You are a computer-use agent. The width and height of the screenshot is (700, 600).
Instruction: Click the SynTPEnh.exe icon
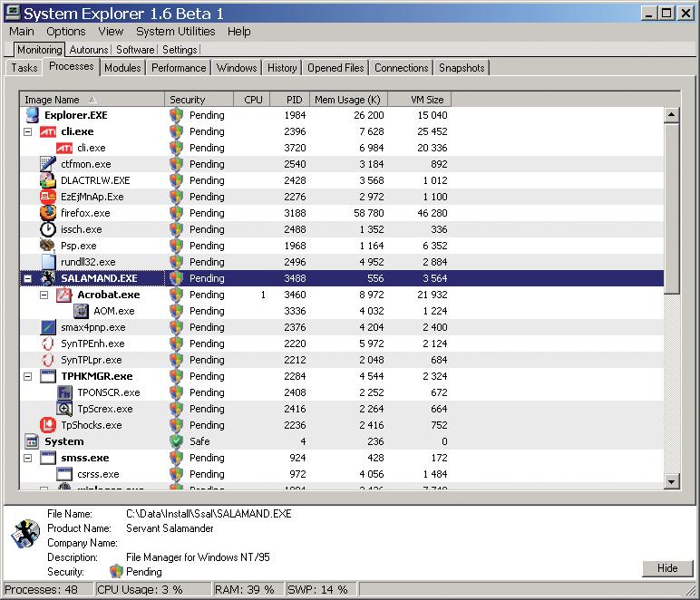(48, 344)
